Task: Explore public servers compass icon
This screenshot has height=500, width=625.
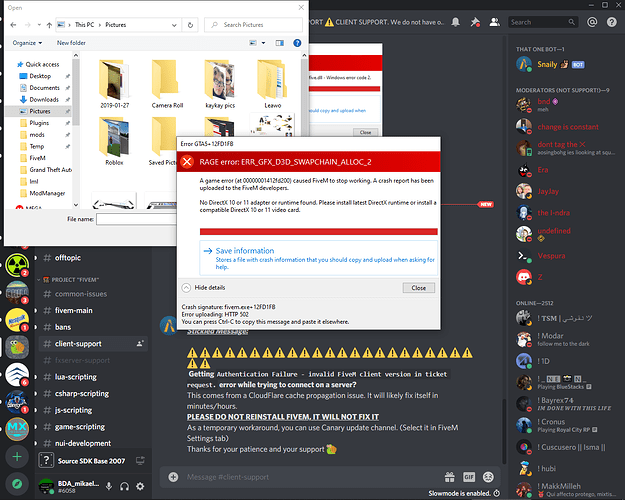Action: [17, 484]
